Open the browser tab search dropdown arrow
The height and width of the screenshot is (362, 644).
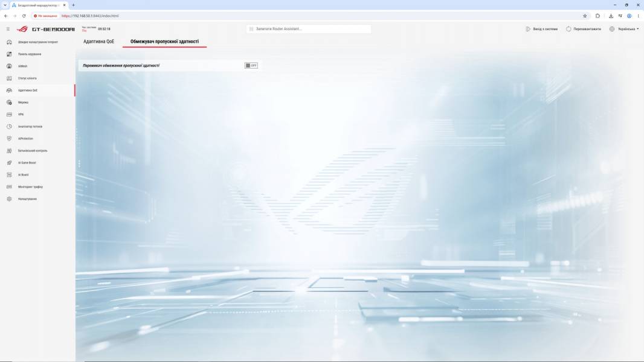point(5,5)
